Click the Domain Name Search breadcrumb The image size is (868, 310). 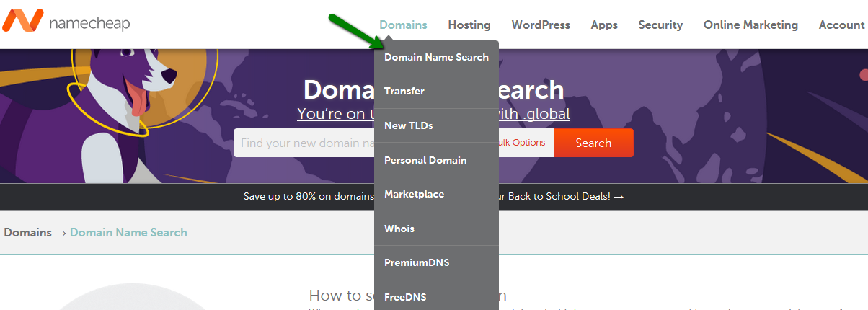tap(128, 232)
